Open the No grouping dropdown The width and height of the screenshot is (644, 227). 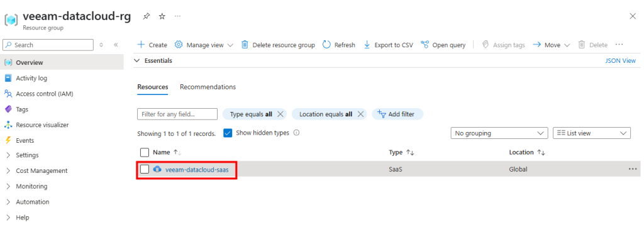tap(499, 133)
